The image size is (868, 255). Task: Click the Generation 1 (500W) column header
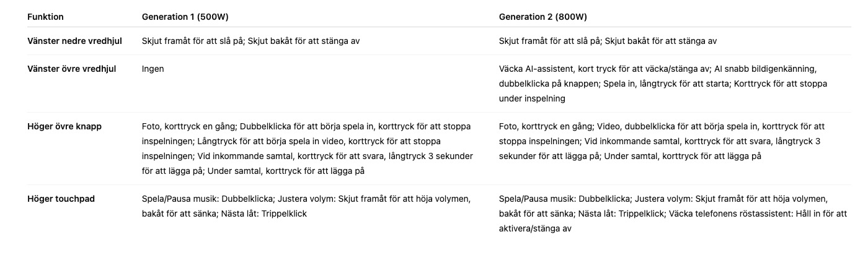(x=189, y=17)
